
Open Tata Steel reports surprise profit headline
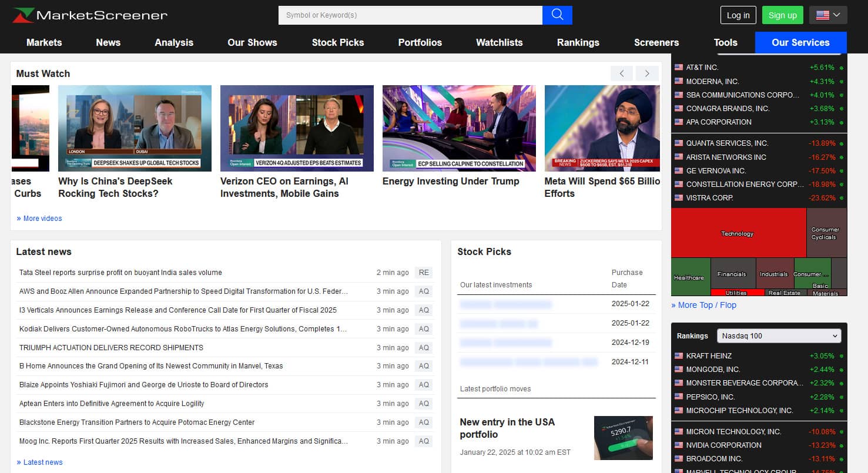pyautogui.click(x=120, y=273)
